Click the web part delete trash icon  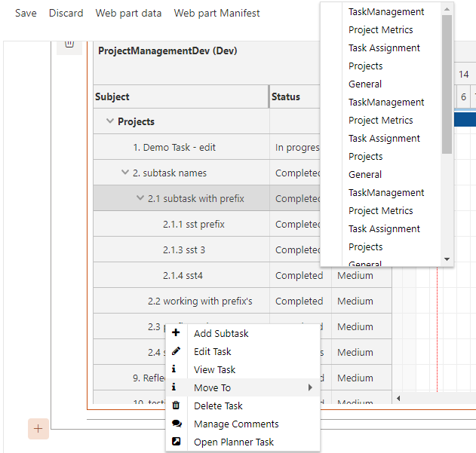tap(69, 44)
